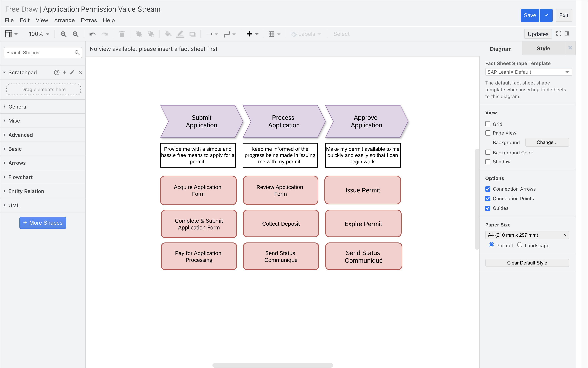588x368 pixels.
Task: Expand the Flowchart shapes section
Action: click(x=20, y=177)
